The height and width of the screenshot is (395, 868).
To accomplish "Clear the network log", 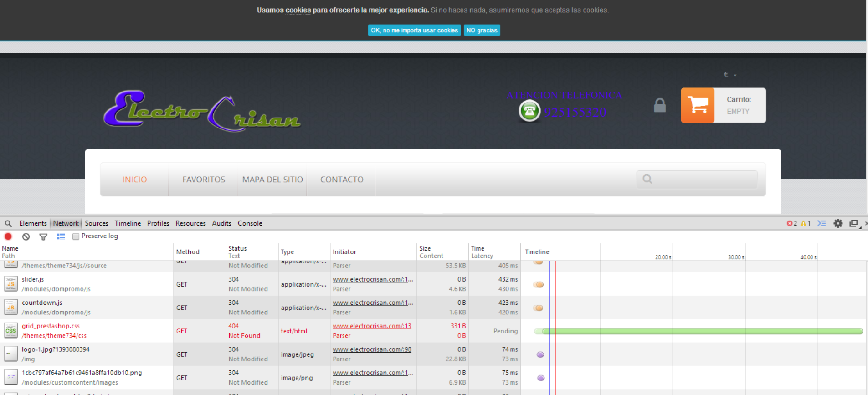I will 26,236.
